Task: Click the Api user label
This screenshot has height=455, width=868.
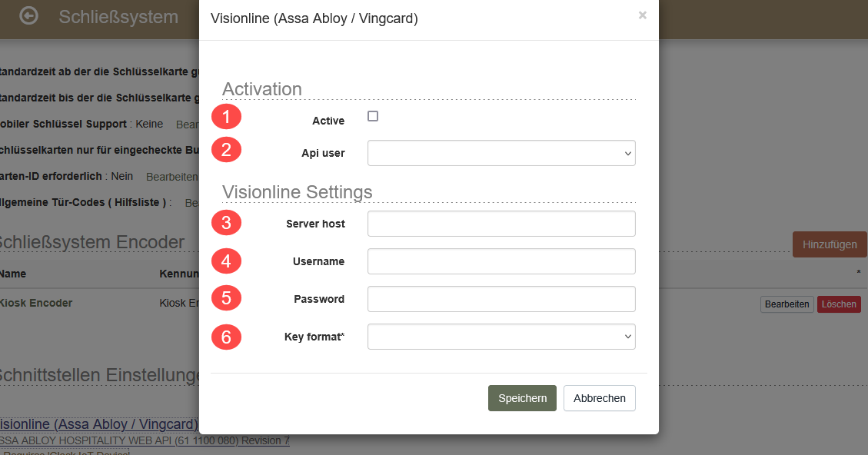Action: pos(323,153)
